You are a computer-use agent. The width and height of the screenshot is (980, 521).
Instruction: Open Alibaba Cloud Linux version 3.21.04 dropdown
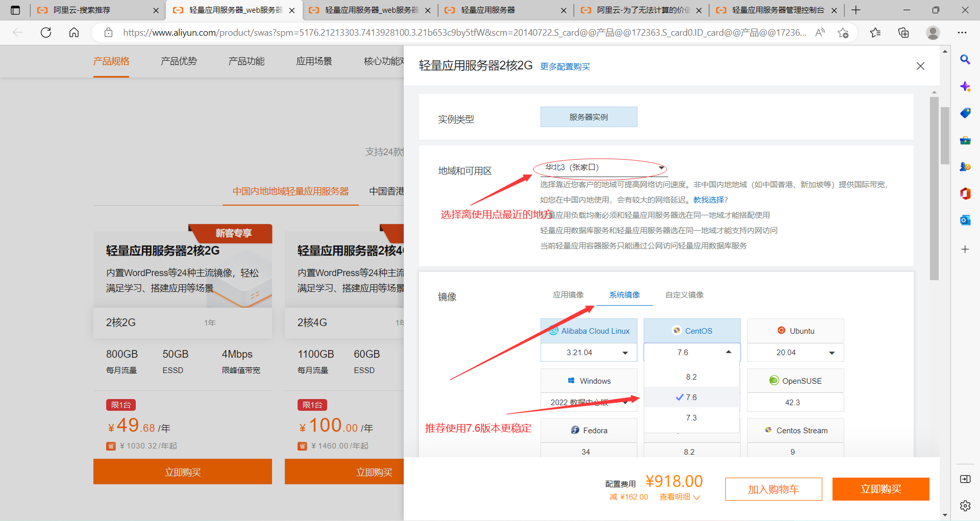pyautogui.click(x=589, y=353)
